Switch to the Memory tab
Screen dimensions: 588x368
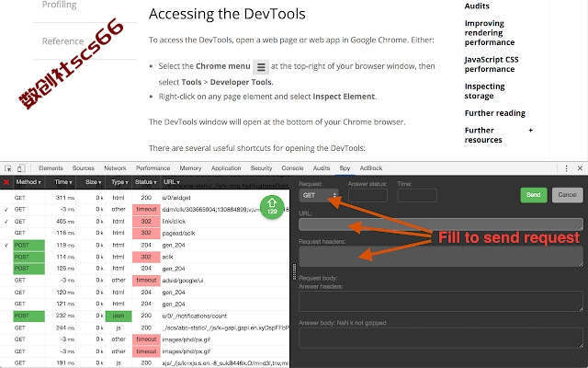pos(190,168)
